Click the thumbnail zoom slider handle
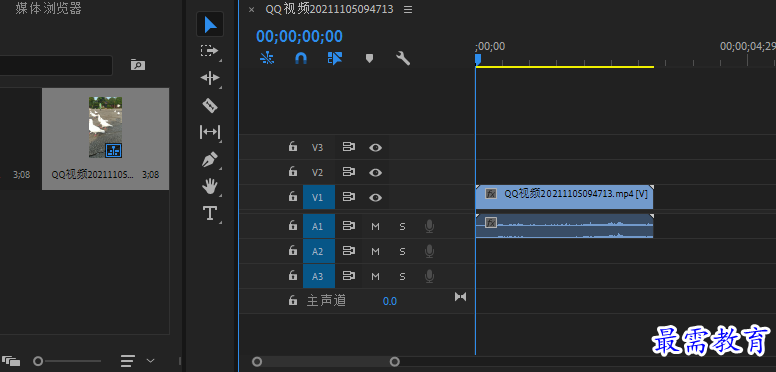This screenshot has width=776, height=372. [x=38, y=361]
